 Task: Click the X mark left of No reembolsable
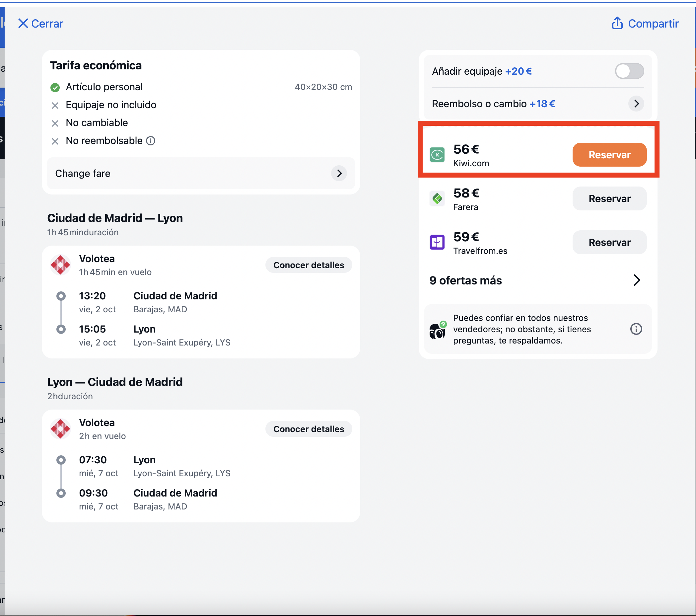click(x=55, y=141)
